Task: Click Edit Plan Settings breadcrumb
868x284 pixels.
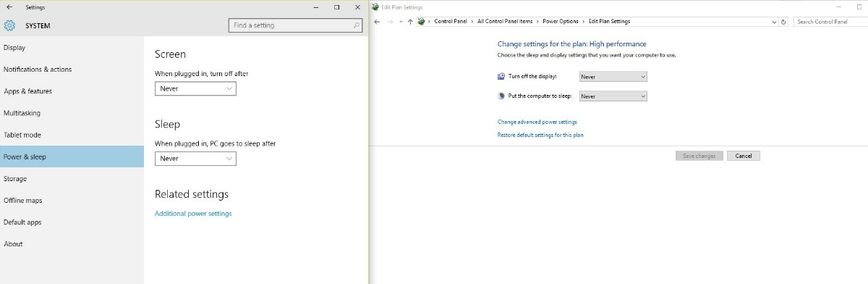Action: [x=610, y=22]
